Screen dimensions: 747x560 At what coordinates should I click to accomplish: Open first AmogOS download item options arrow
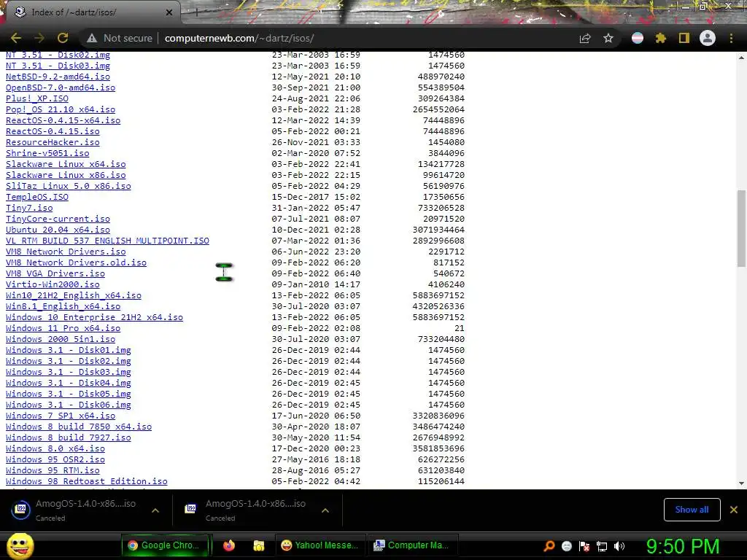click(155, 510)
